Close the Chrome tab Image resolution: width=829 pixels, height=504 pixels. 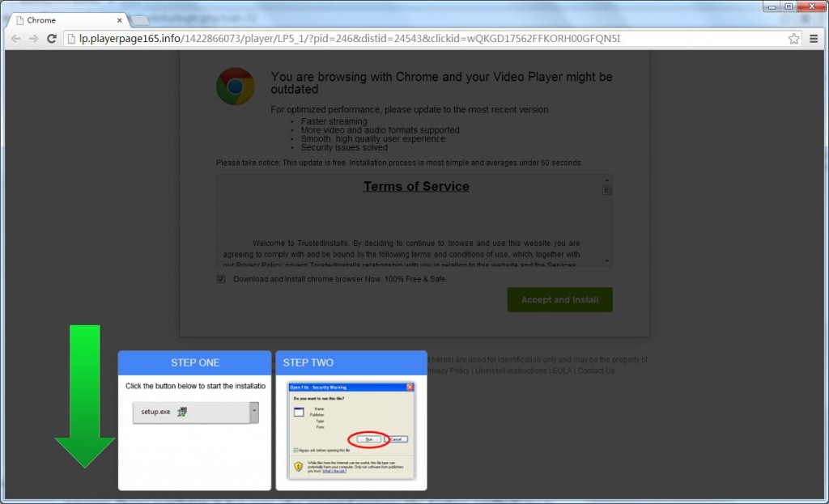pos(120,20)
